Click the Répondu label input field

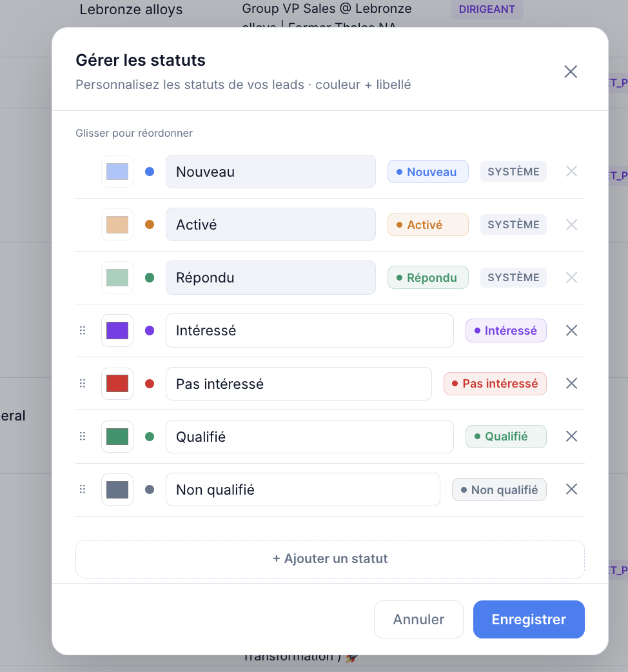click(x=271, y=278)
